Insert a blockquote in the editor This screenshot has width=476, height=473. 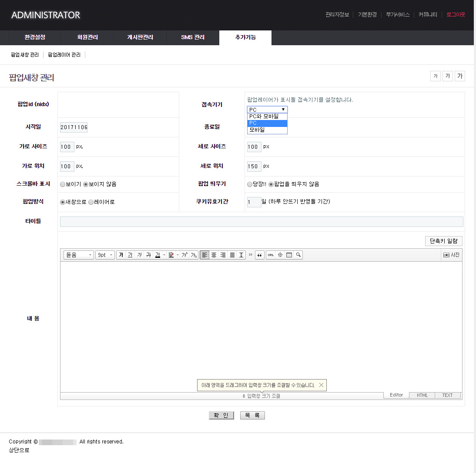[x=260, y=255]
